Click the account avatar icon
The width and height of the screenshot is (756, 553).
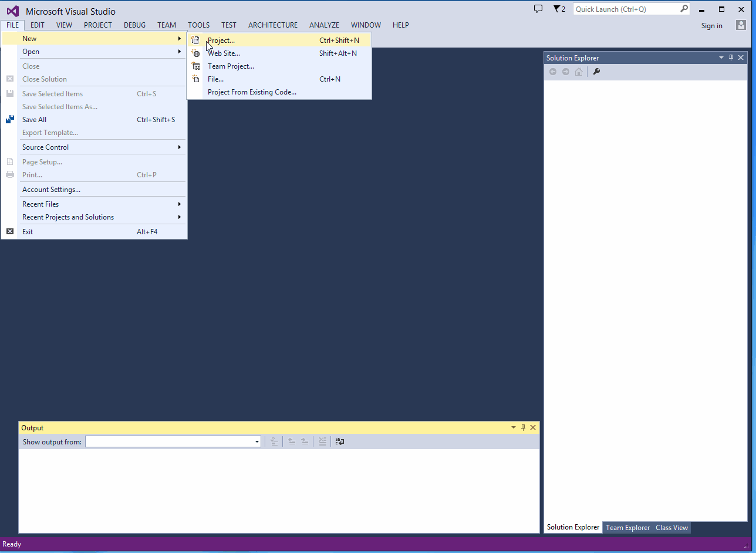pos(741,25)
